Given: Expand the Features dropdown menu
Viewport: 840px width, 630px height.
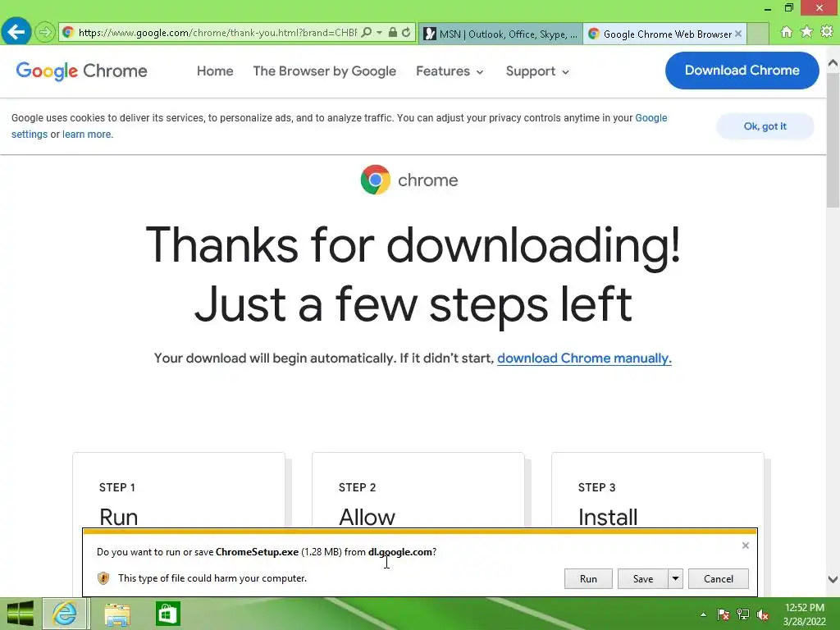Looking at the screenshot, I should click(450, 71).
